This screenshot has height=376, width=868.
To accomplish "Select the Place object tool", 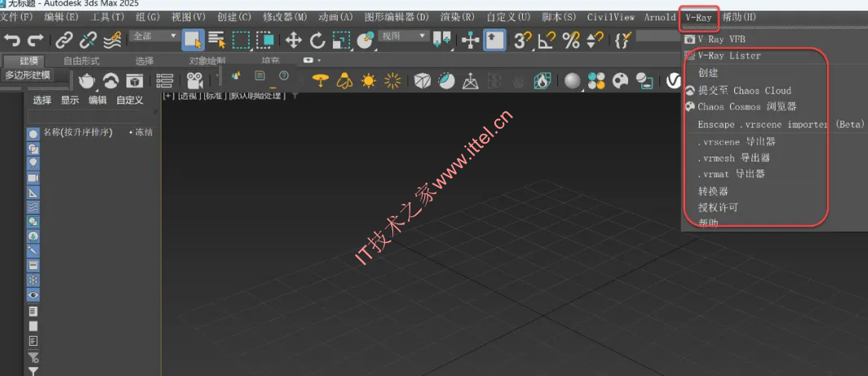I will click(x=365, y=40).
